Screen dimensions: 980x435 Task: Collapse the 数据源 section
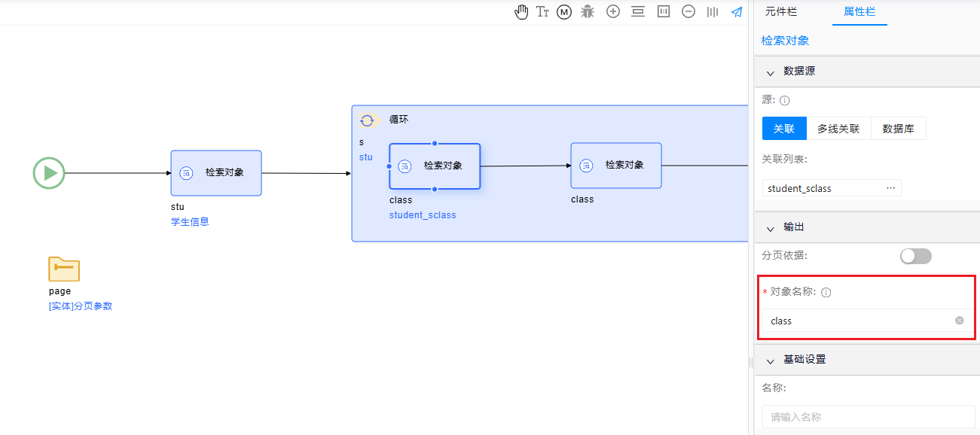(771, 72)
